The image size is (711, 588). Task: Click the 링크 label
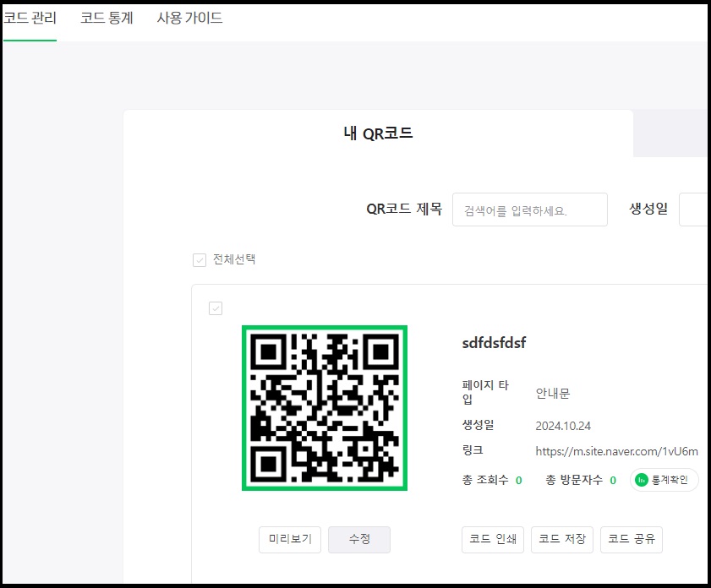(473, 450)
